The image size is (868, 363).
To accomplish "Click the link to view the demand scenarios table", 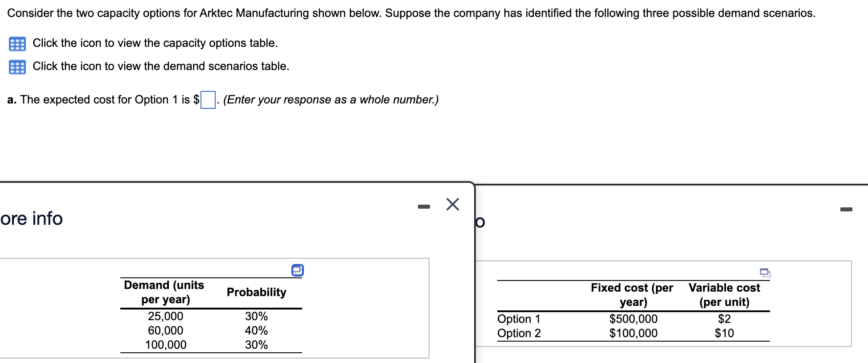I will (x=161, y=66).
